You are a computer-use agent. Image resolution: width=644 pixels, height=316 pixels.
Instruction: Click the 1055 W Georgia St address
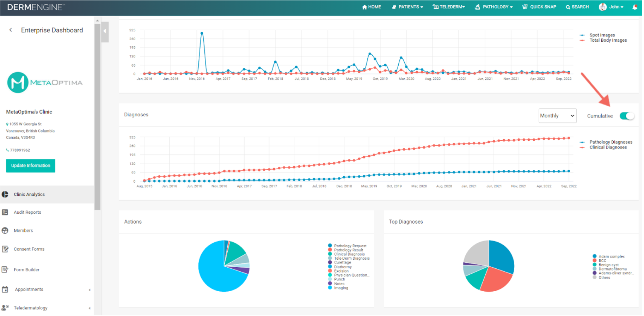(x=25, y=124)
